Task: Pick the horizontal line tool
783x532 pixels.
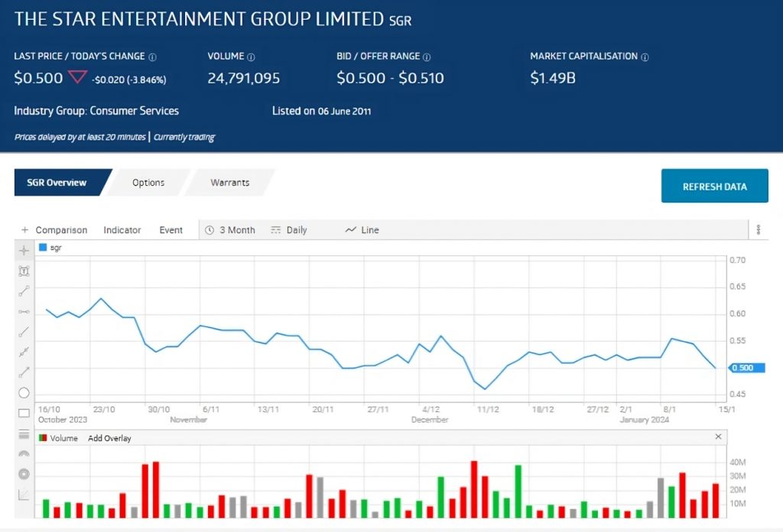Action: coord(24,312)
